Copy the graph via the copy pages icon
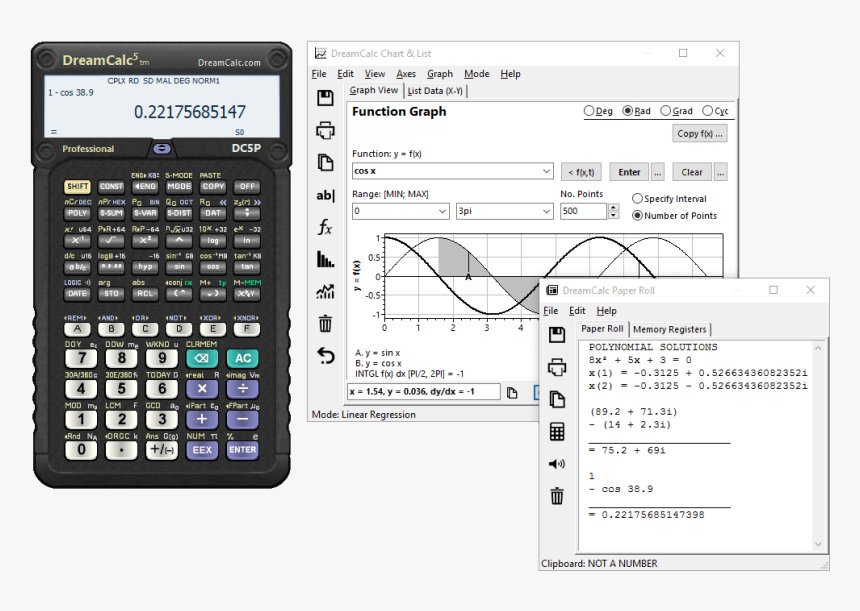Image resolution: width=860 pixels, height=611 pixels. pyautogui.click(x=325, y=162)
